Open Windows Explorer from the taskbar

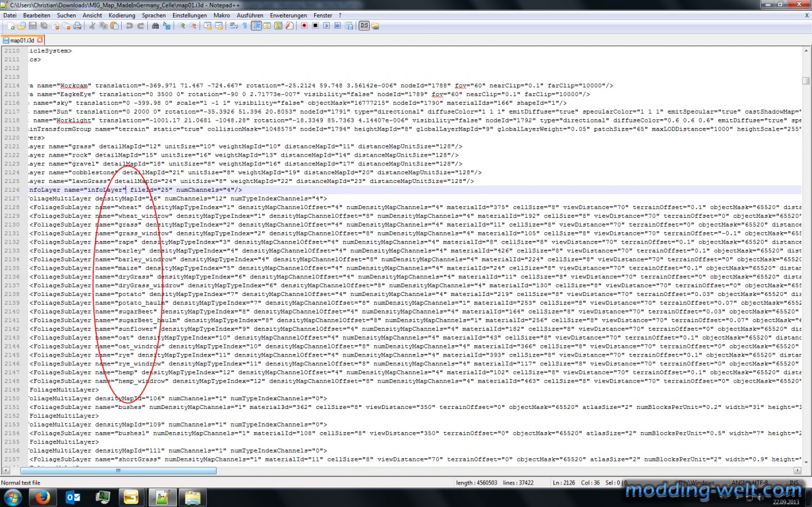point(193,498)
